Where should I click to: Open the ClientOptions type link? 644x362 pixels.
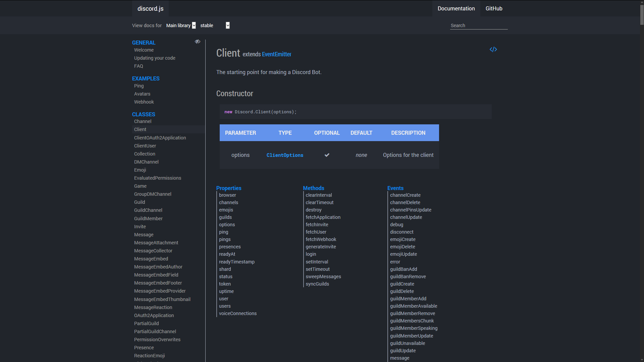[x=284, y=155]
